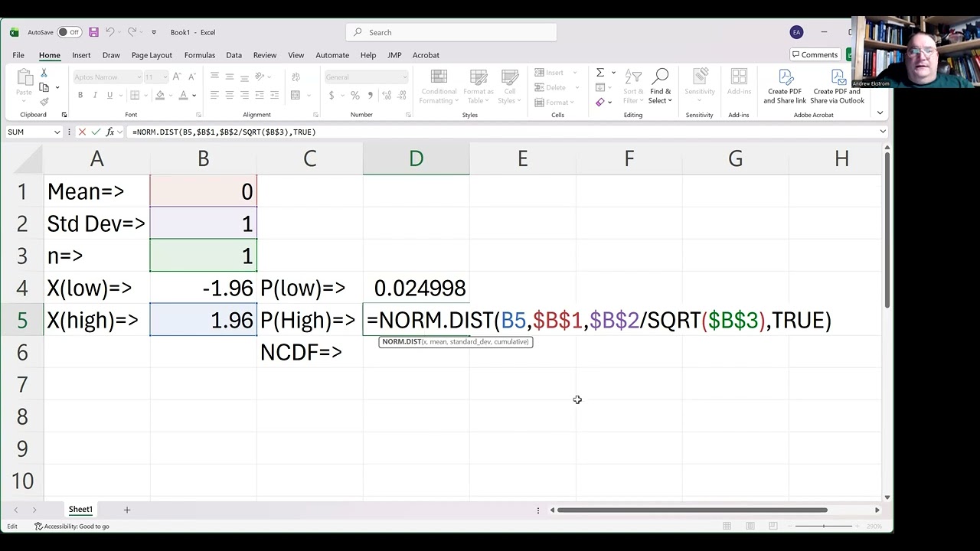Open the Cell Styles gallery
The image size is (980, 551).
(509, 86)
